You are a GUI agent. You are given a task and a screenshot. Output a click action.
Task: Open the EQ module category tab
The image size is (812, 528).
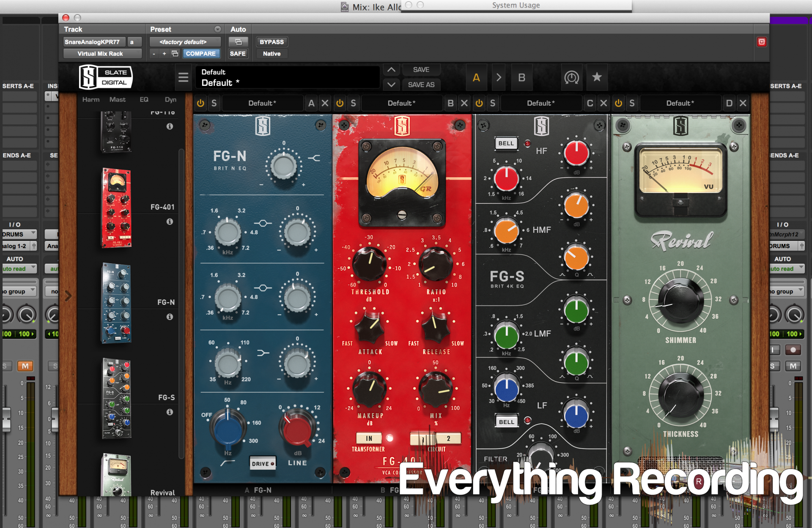[x=144, y=100]
